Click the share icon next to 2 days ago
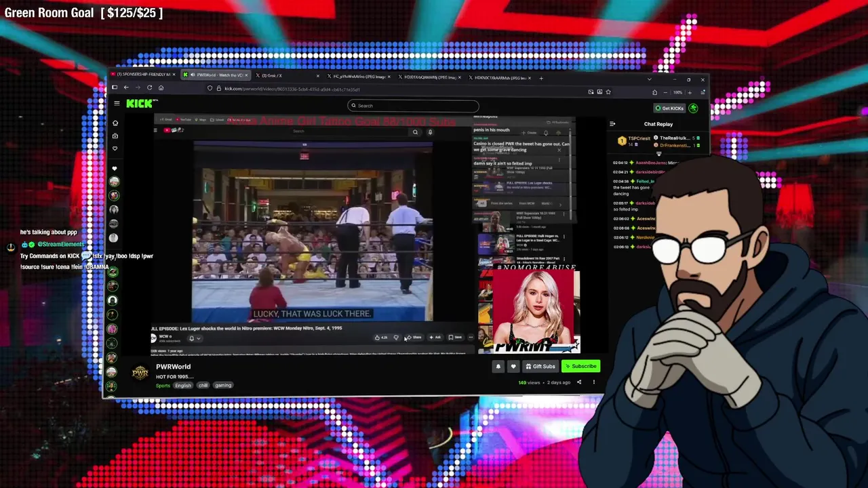The height and width of the screenshot is (488, 868). [579, 382]
